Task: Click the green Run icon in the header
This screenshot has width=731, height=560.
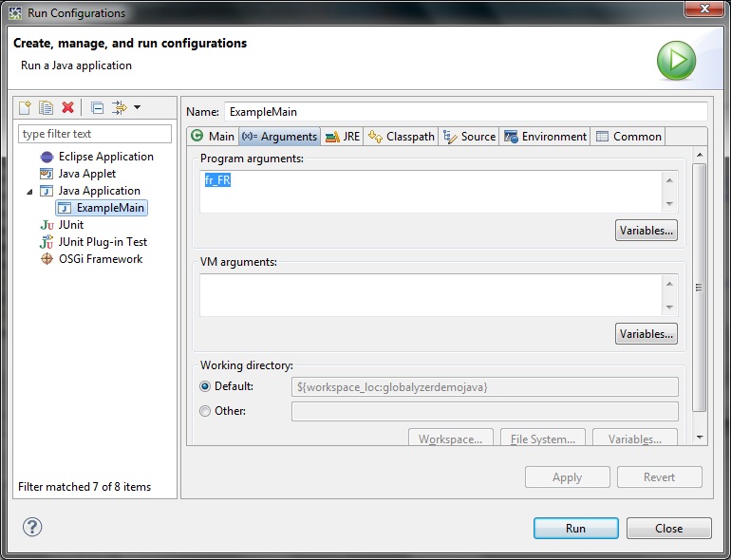Action: click(x=676, y=60)
